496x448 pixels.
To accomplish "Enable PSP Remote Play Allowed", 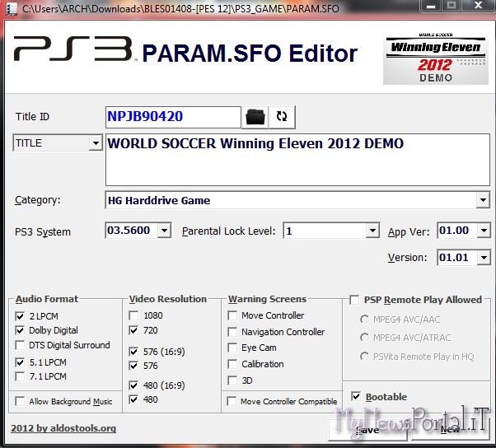I will 354,300.
